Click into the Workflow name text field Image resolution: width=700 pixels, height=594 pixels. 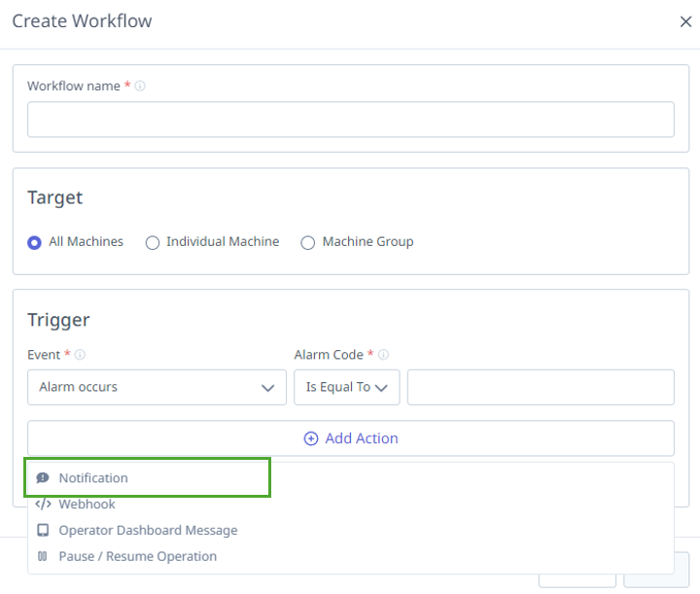[350, 120]
